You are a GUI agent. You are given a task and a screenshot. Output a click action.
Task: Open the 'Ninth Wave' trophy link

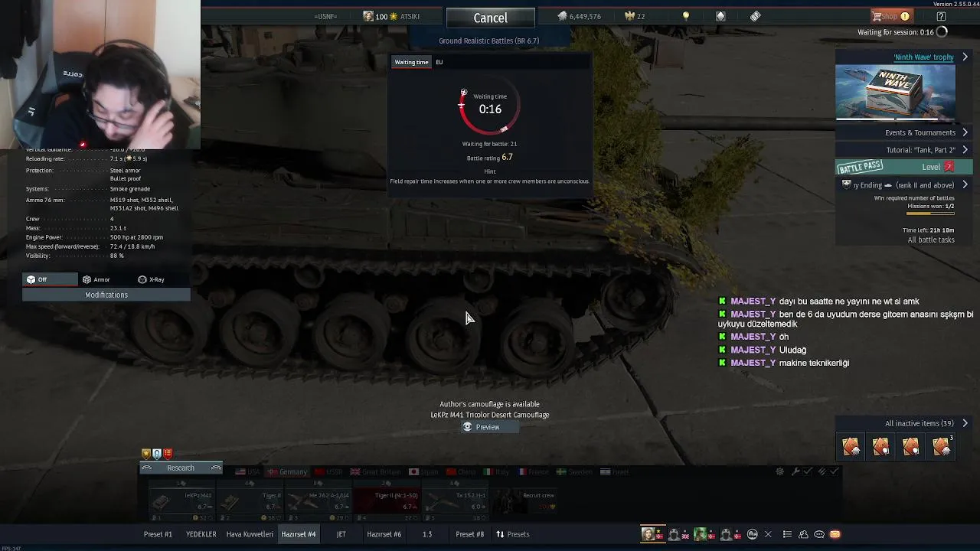pyautogui.click(x=923, y=57)
